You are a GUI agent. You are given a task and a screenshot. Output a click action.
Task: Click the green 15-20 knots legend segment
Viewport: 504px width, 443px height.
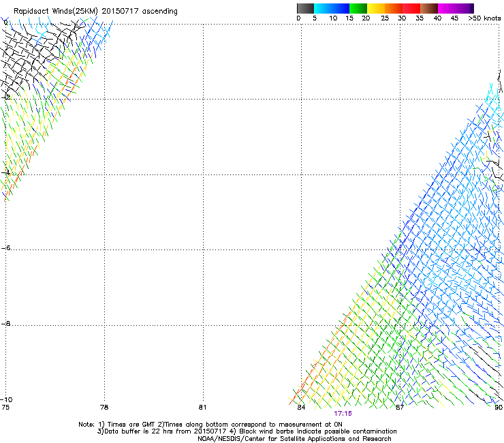coord(358,8)
